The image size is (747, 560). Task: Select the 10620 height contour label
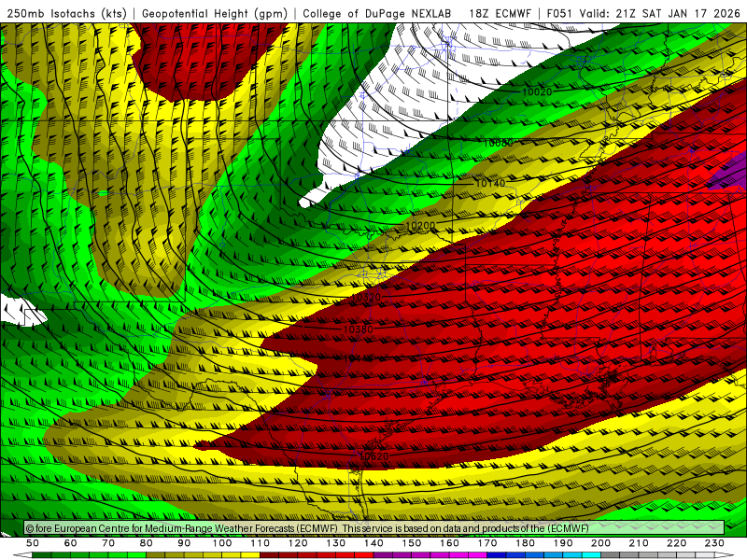[x=374, y=456]
